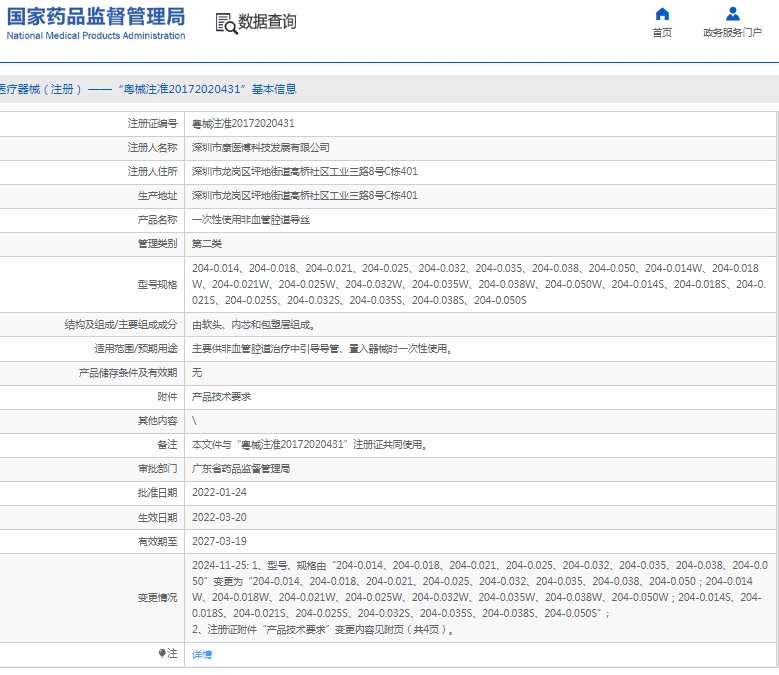The image size is (779, 675).
Task: Click the 数据查询 heading text
Action: [x=267, y=22]
